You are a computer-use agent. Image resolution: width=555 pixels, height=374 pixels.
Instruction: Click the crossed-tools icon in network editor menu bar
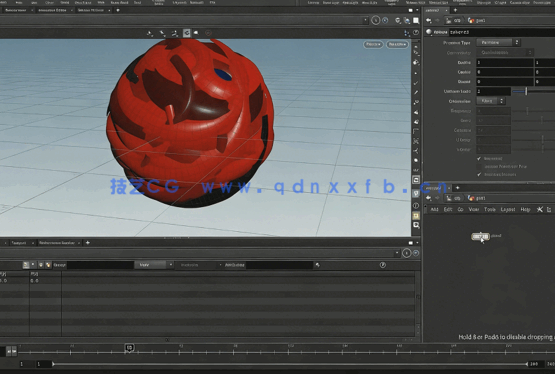point(539,209)
